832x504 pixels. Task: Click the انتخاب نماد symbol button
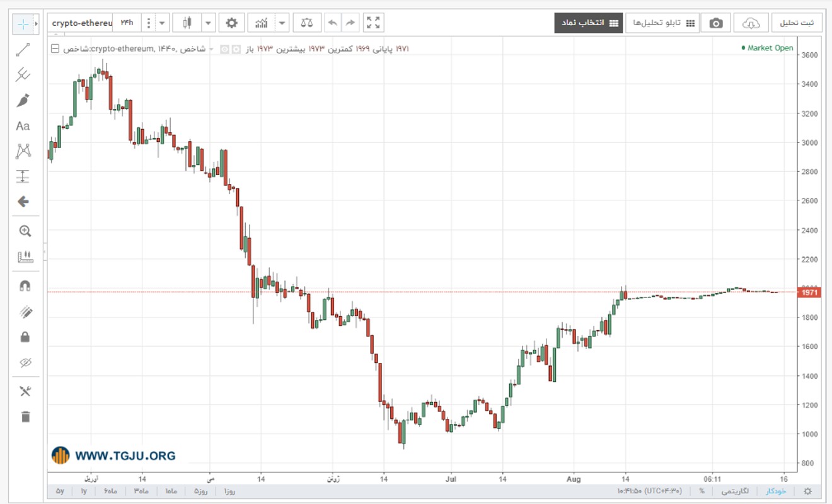(589, 23)
